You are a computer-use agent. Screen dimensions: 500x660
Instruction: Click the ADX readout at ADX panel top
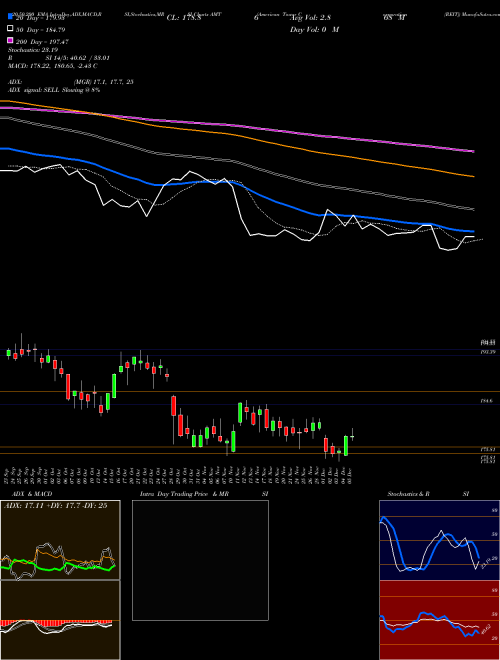tap(55, 506)
